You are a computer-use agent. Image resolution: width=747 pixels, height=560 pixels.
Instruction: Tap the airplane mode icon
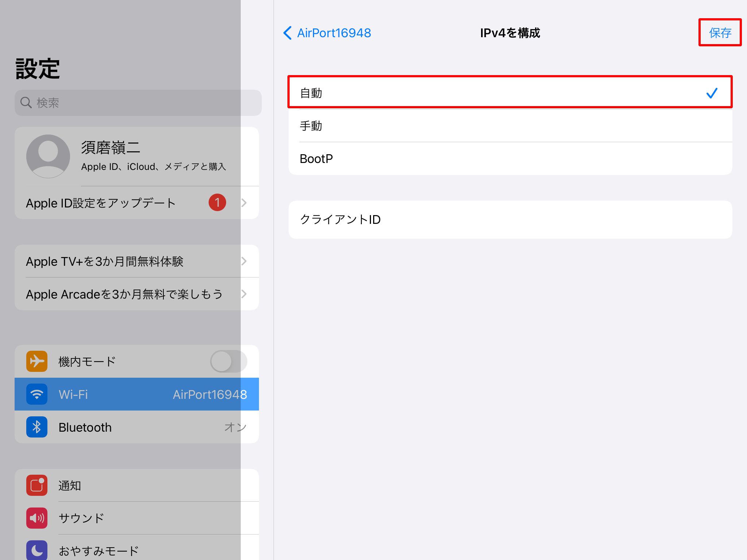(x=37, y=361)
